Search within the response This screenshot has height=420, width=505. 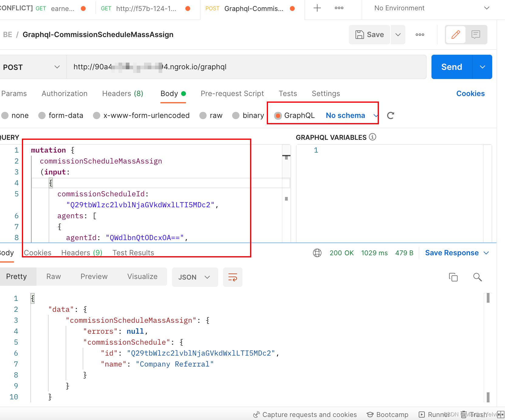tap(477, 277)
